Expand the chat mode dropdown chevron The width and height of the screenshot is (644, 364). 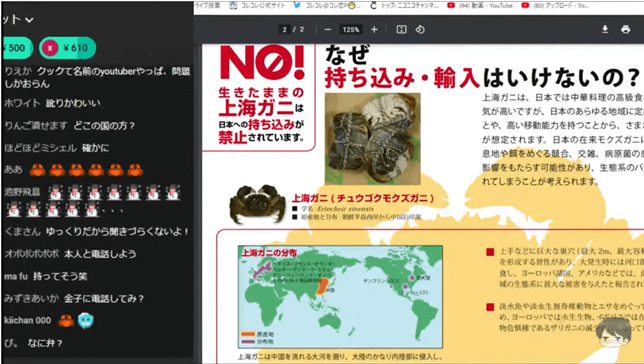click(29, 20)
